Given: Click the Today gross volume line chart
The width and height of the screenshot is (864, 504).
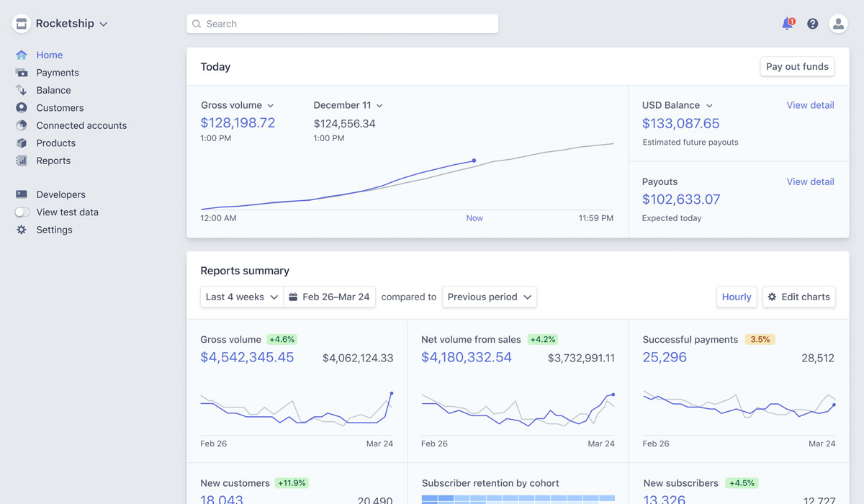Looking at the screenshot, I should click(408, 177).
